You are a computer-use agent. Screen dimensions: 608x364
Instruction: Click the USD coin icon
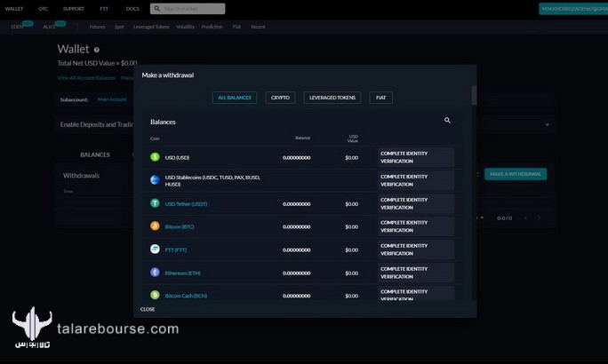155,157
